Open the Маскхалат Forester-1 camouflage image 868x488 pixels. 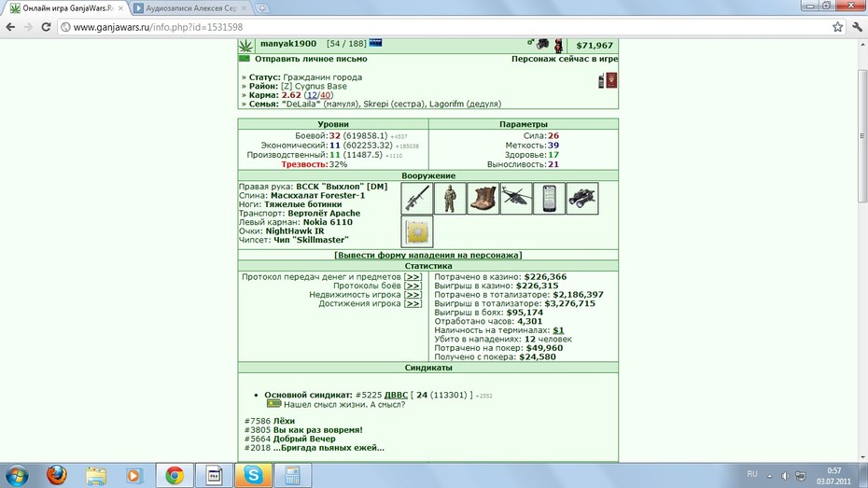coord(450,198)
